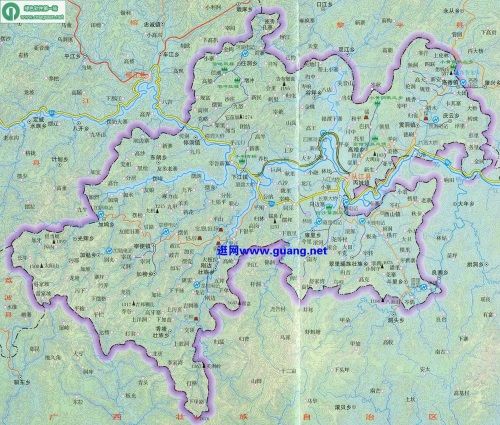
Task: Select the peak triangle marked 1166 near 洞头乡
Action: tap(383, 300)
